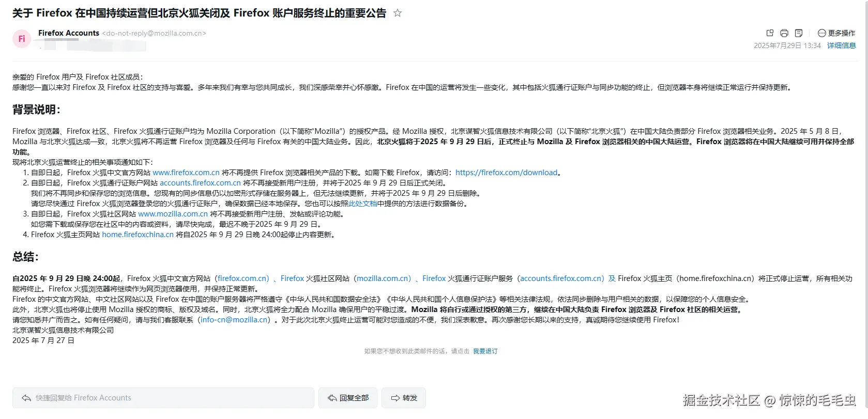Select the do-not-reply@mozilla.com.cn sender address

[x=154, y=33]
